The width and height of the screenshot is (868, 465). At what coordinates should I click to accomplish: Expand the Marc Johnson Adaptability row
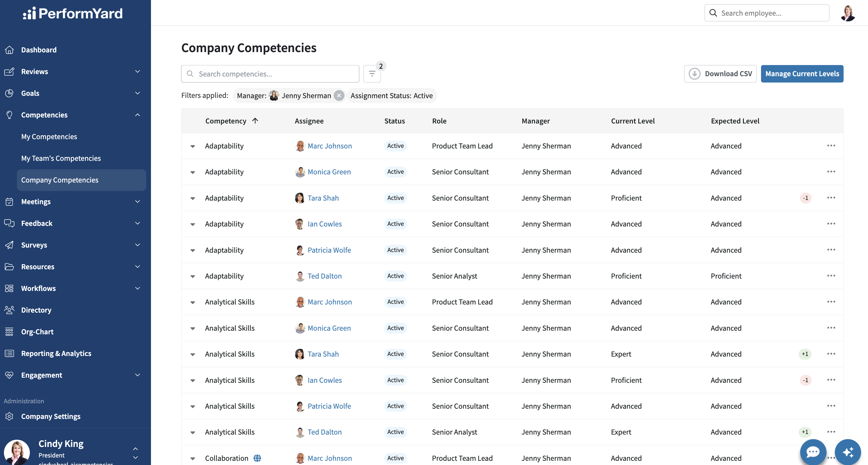pyautogui.click(x=193, y=146)
